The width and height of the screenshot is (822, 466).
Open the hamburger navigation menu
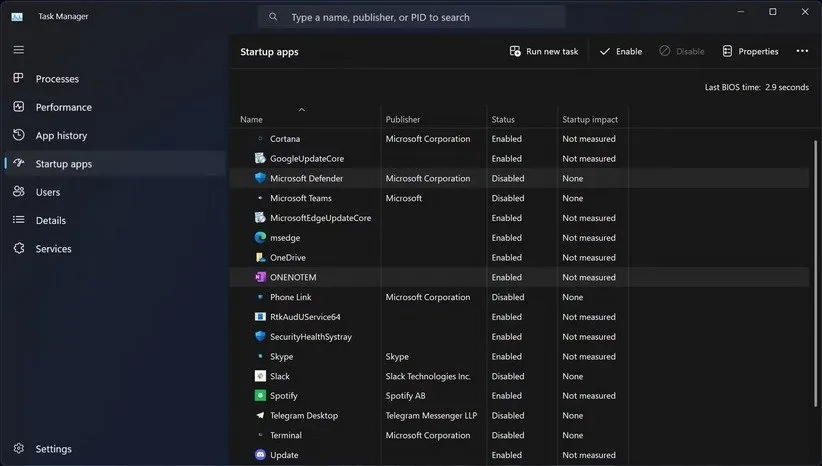click(18, 49)
